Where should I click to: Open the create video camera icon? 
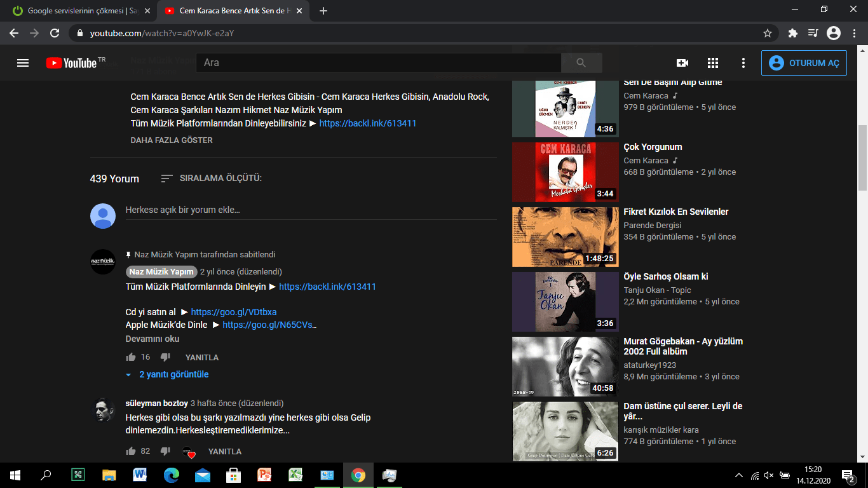(682, 63)
